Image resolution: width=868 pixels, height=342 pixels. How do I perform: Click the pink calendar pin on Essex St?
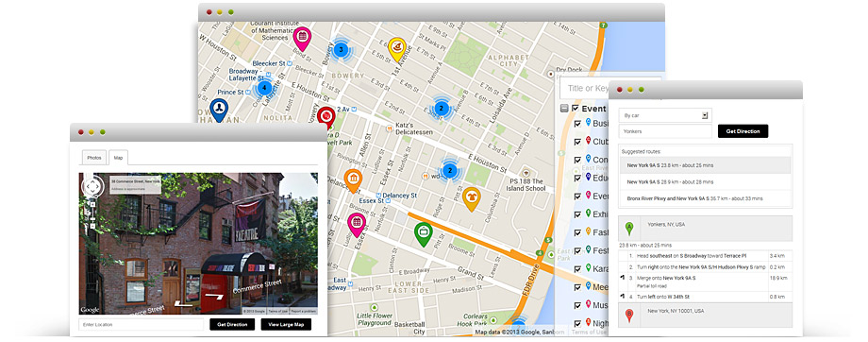(x=357, y=225)
